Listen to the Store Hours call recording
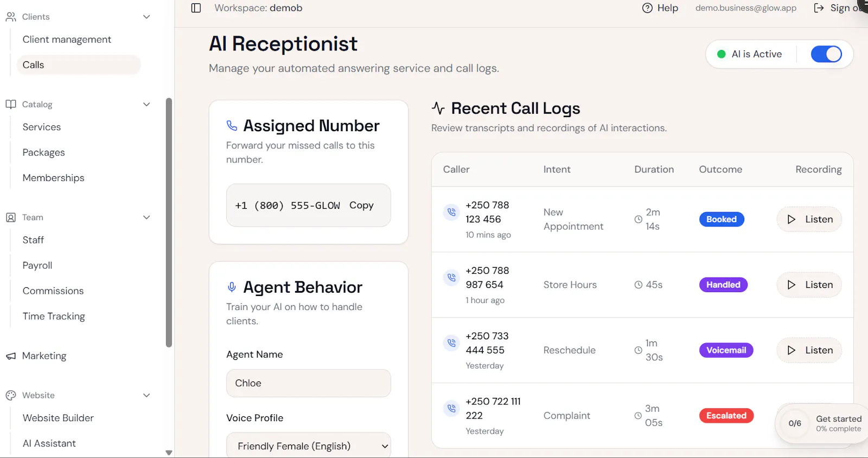 [x=809, y=285]
